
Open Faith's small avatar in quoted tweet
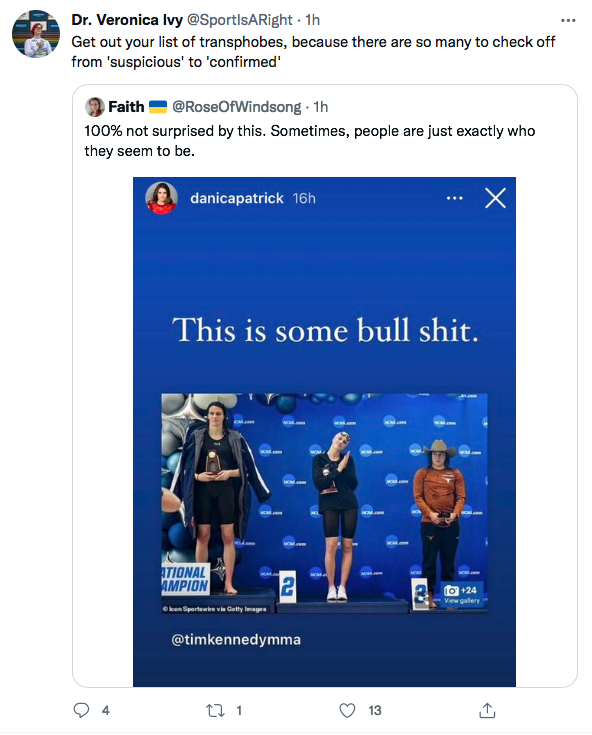pos(95,107)
